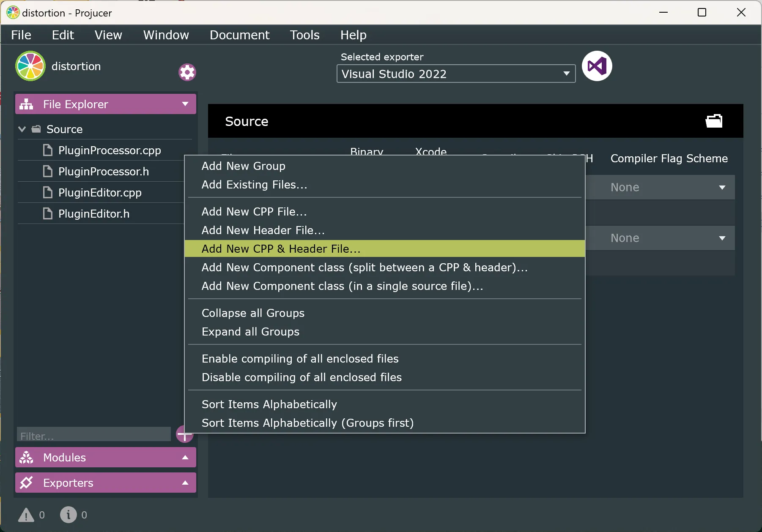
Task: Click PluginProcessor.h file icon
Action: [x=48, y=171]
